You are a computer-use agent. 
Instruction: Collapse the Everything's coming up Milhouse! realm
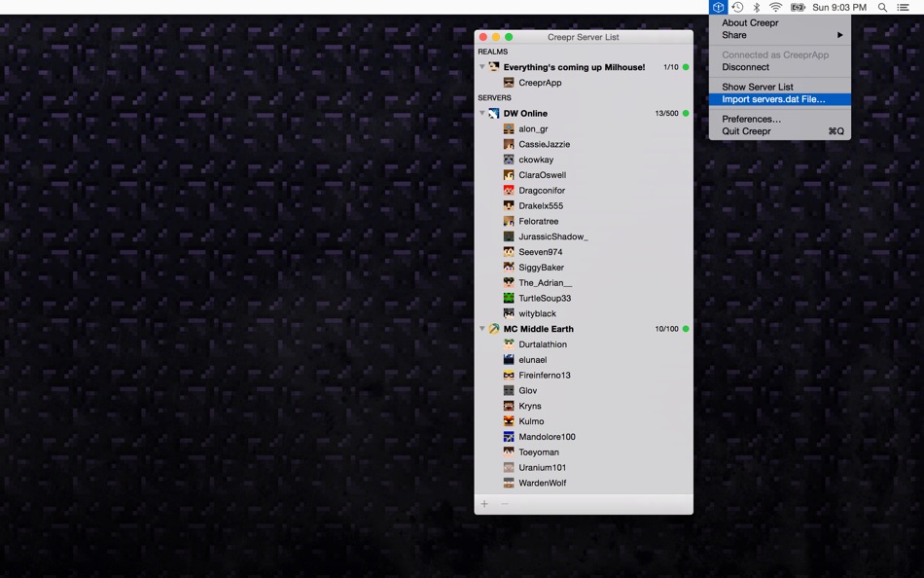coord(480,67)
